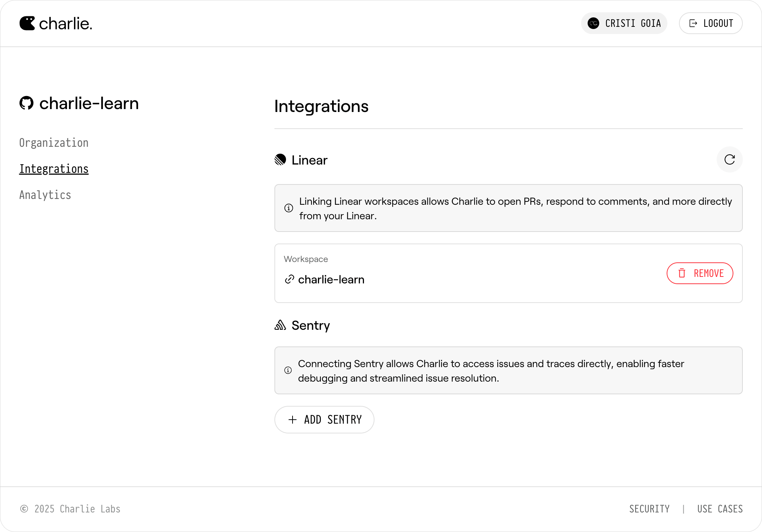Viewport: 762px width, 532px height.
Task: Click the Sentry integration icon
Action: click(280, 325)
